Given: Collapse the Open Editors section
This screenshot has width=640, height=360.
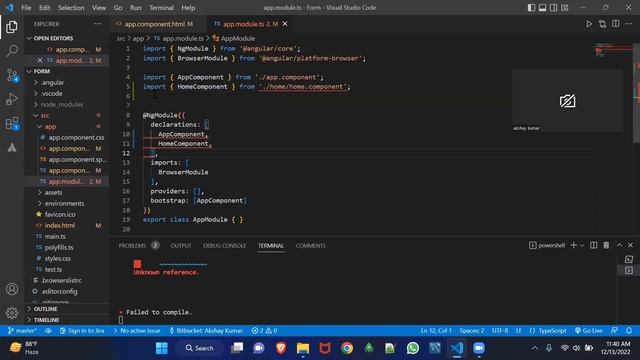Looking at the screenshot, I should [53, 38].
